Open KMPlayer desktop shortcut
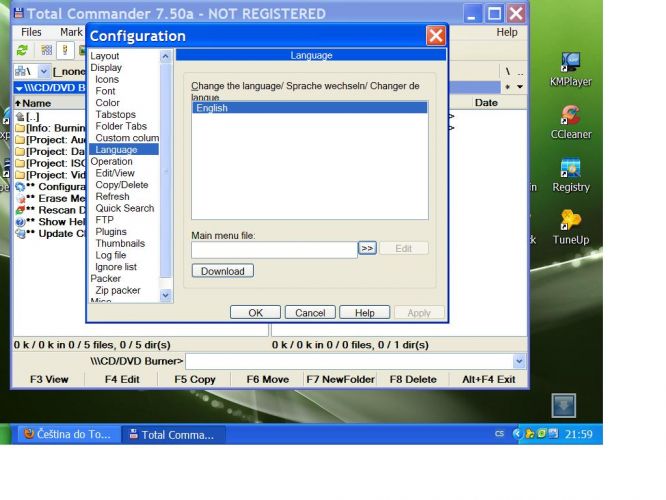The height and width of the screenshot is (500, 666). click(x=570, y=69)
